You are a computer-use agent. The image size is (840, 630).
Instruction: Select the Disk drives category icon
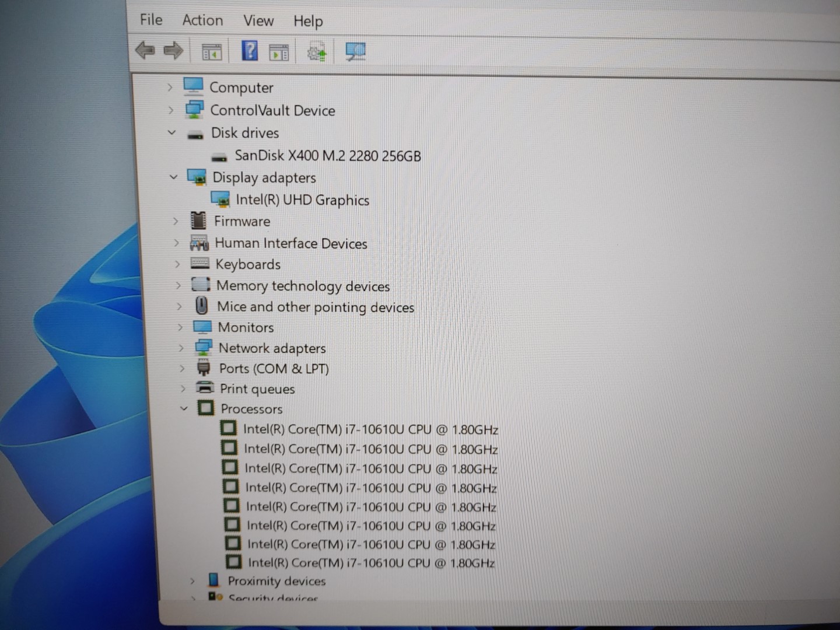[195, 135]
